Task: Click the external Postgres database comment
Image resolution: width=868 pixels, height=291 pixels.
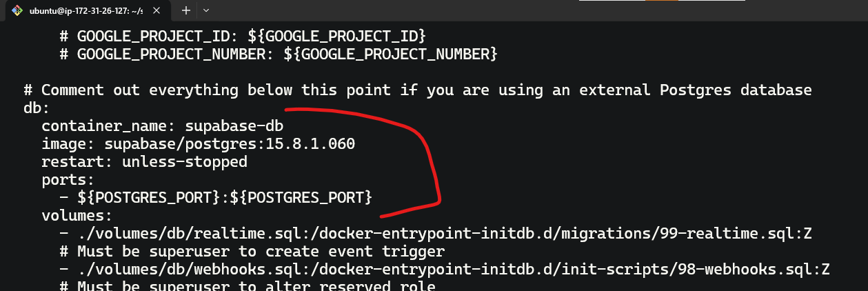Action: 418,90
